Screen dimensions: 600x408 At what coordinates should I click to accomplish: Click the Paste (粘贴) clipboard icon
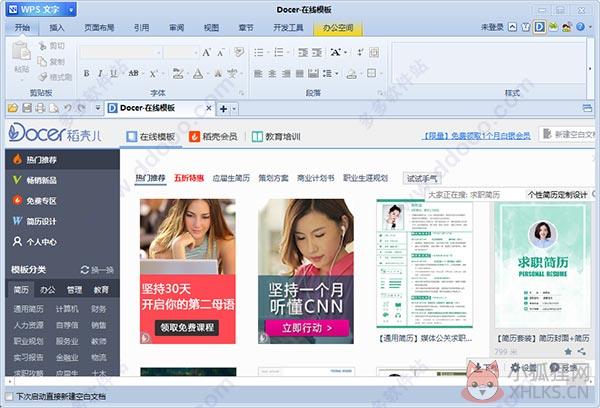pos(21,52)
